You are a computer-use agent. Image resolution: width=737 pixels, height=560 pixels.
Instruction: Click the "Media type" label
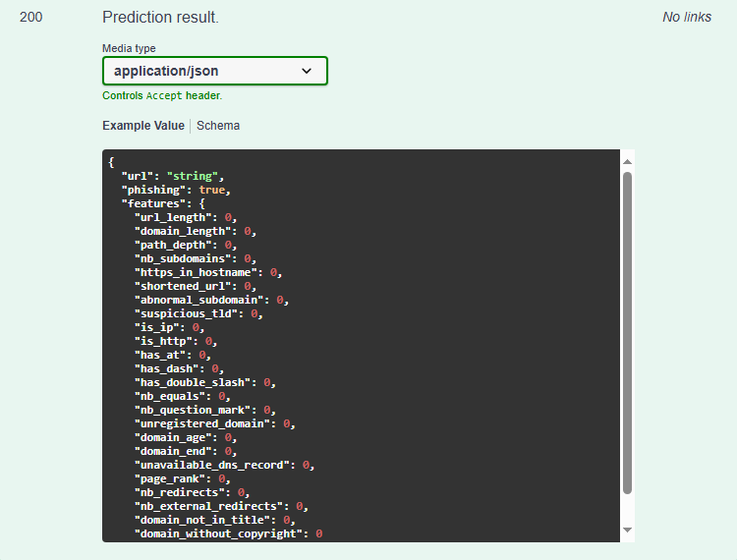pyautogui.click(x=129, y=48)
